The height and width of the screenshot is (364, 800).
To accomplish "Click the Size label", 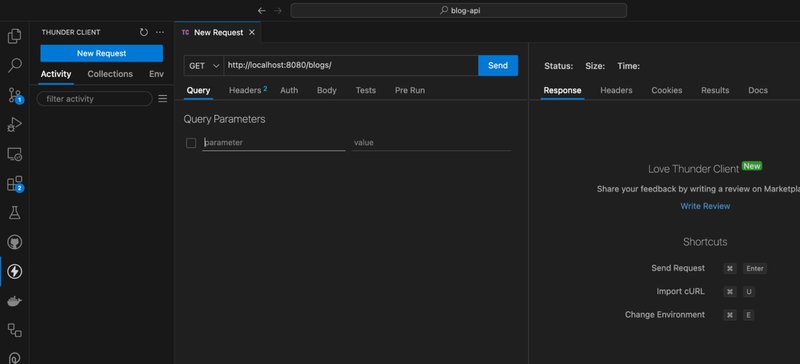I will point(595,66).
